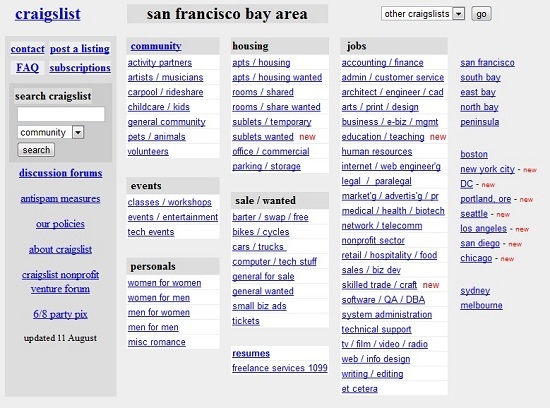
Task: Open the craigslist home logo link
Action: [48, 14]
